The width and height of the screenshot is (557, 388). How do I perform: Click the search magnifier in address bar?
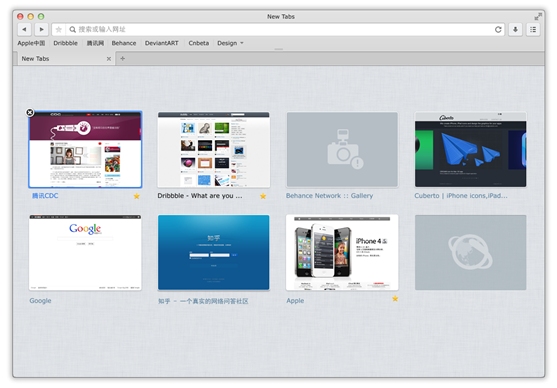click(x=72, y=29)
